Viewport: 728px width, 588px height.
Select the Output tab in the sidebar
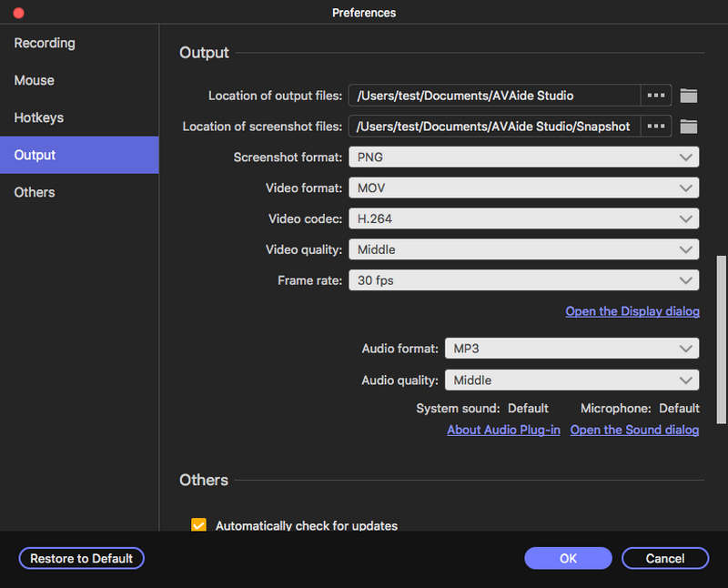[79, 155]
